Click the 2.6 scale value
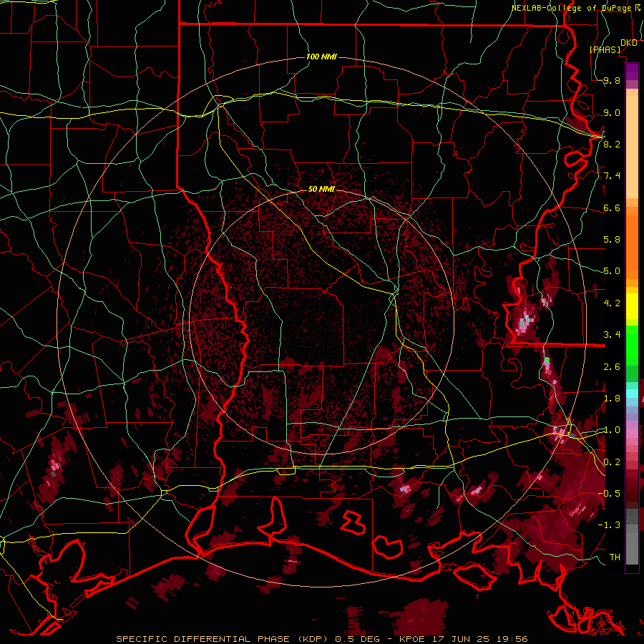Screen dimensions: 644x644 (612, 366)
